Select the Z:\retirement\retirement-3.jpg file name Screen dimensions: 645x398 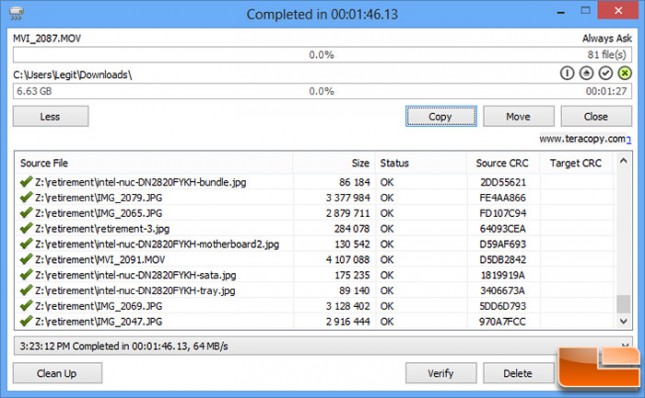pyautogui.click(x=102, y=229)
